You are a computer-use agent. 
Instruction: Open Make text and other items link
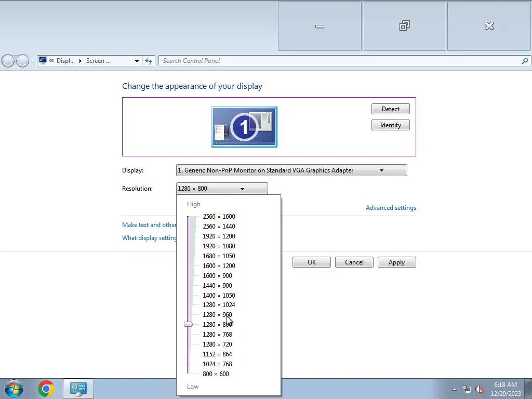coord(149,225)
